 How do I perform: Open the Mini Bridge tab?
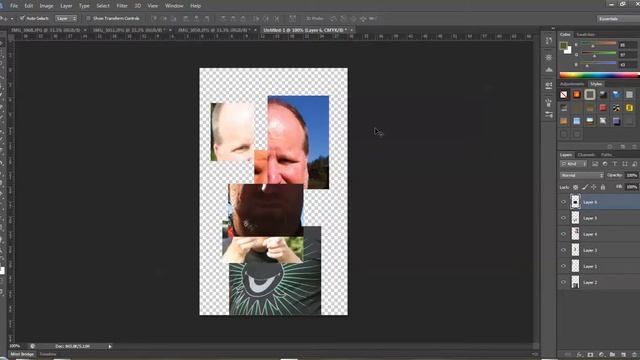(x=22, y=354)
